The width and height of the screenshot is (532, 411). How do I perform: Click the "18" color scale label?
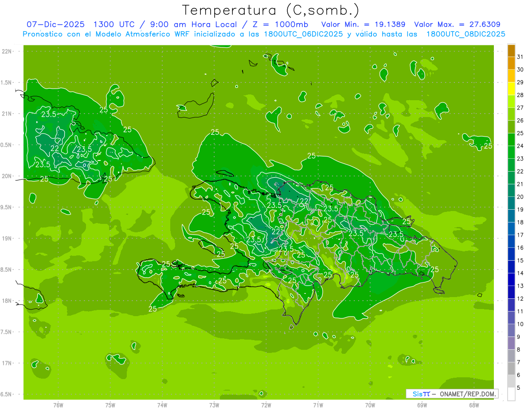click(520, 223)
